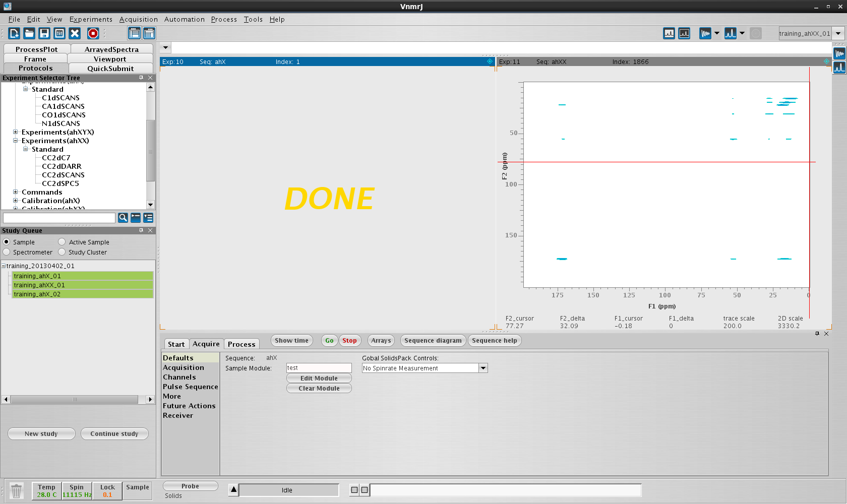Select the Study Cluster radio button
Image resolution: width=847 pixels, height=504 pixels.
coord(62,252)
